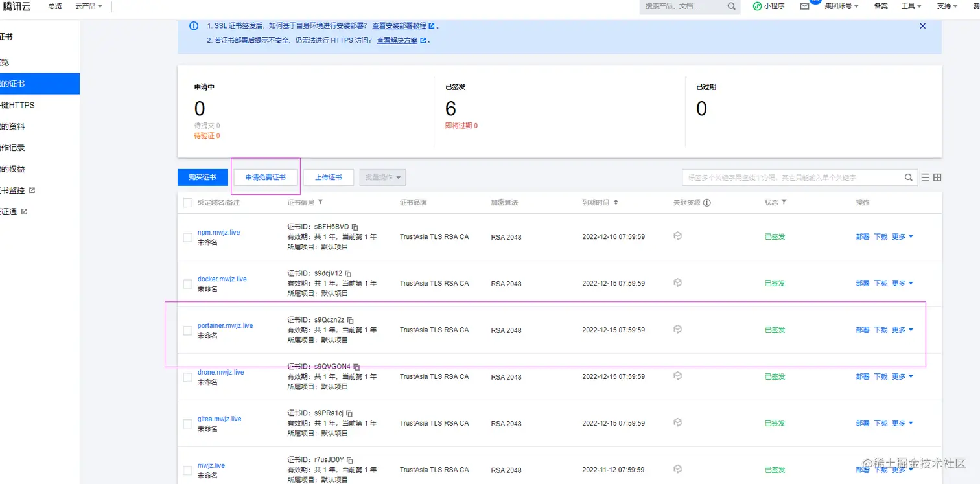Click associated resource icon for npm.mwjz.live

[x=677, y=236]
